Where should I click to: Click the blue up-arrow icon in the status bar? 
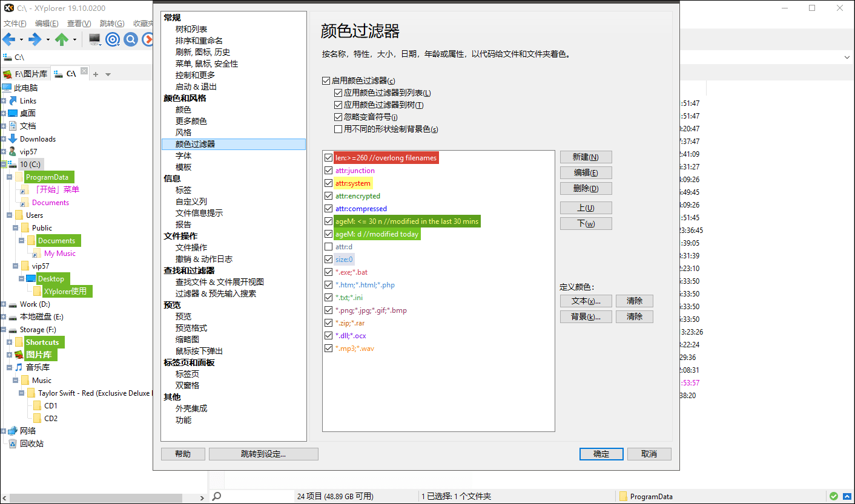coord(847,497)
